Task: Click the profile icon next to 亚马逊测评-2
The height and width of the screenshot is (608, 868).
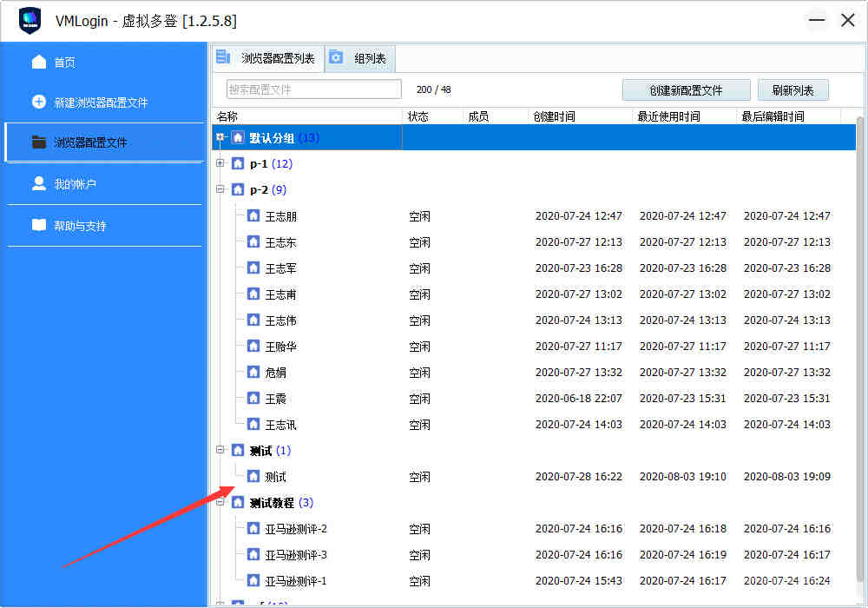Action: coord(253,528)
